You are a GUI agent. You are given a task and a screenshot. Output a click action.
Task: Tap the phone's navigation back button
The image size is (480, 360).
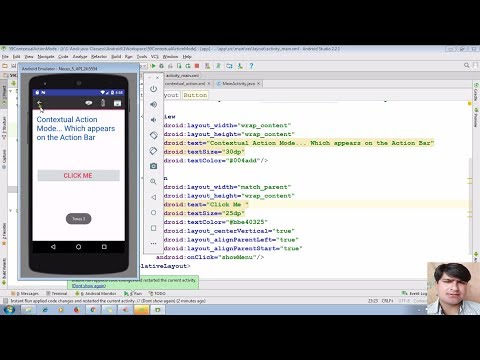[x=53, y=247]
